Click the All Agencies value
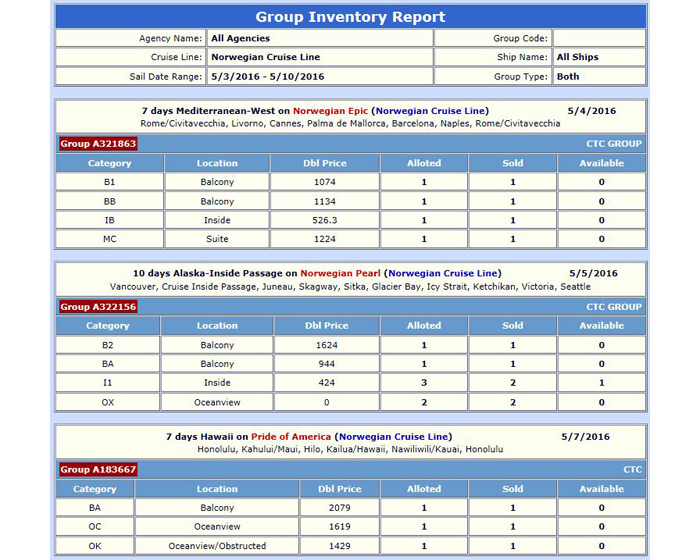The height and width of the screenshot is (560, 700). [241, 38]
